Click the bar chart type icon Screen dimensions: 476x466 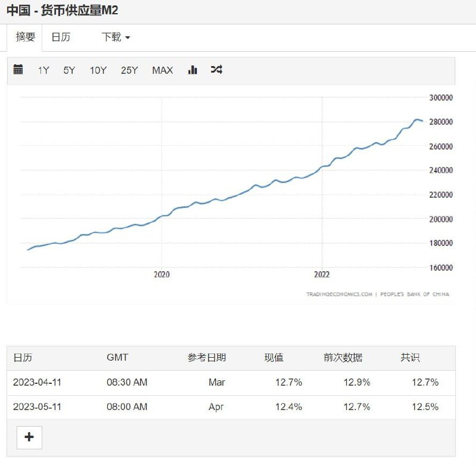(x=192, y=70)
